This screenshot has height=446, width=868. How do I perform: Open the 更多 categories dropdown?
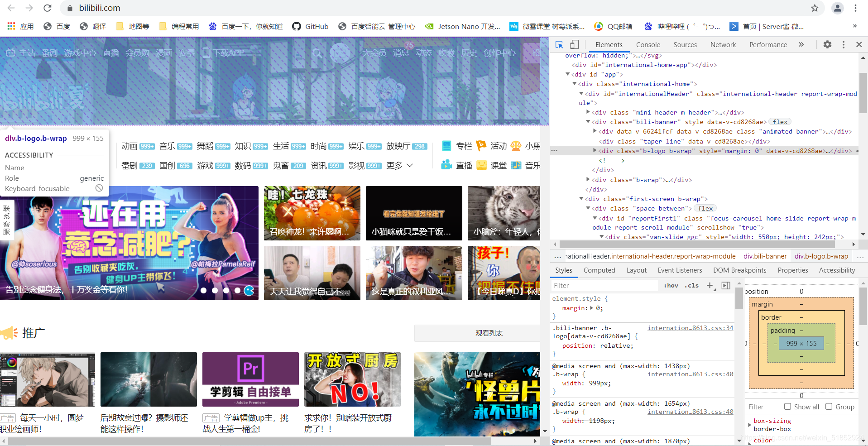tap(399, 166)
